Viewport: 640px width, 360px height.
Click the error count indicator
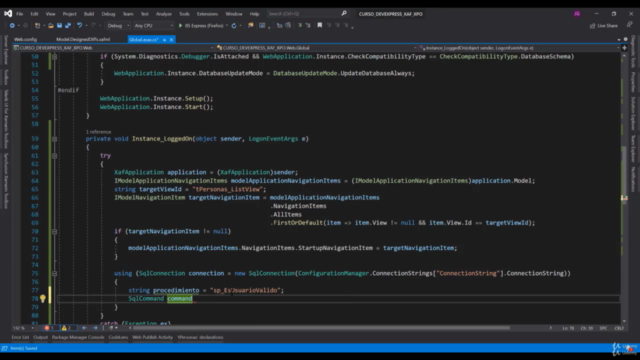(49, 328)
